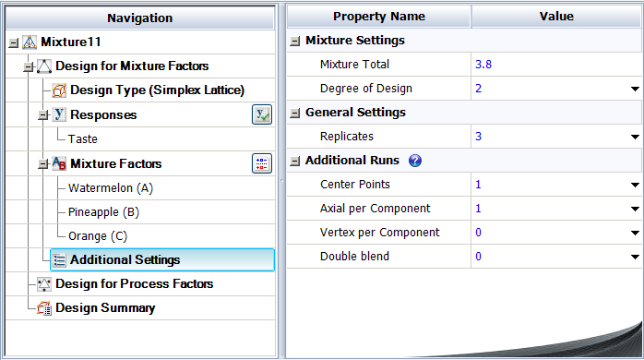Click the Center Points value 1
This screenshot has height=360, width=644.
click(478, 185)
